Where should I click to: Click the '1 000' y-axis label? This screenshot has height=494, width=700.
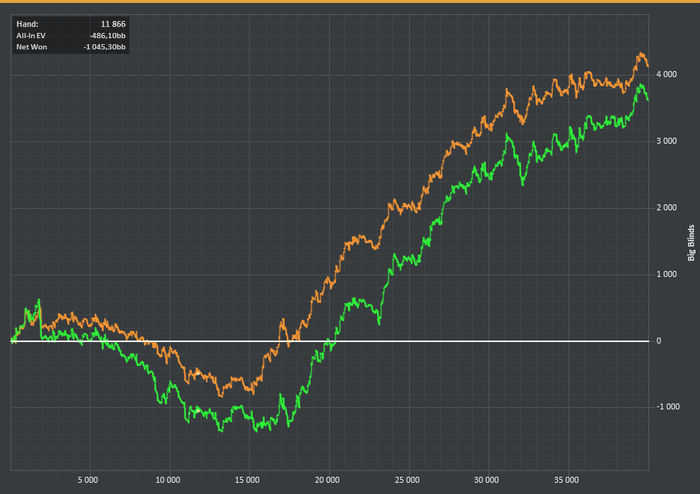pyautogui.click(x=667, y=274)
